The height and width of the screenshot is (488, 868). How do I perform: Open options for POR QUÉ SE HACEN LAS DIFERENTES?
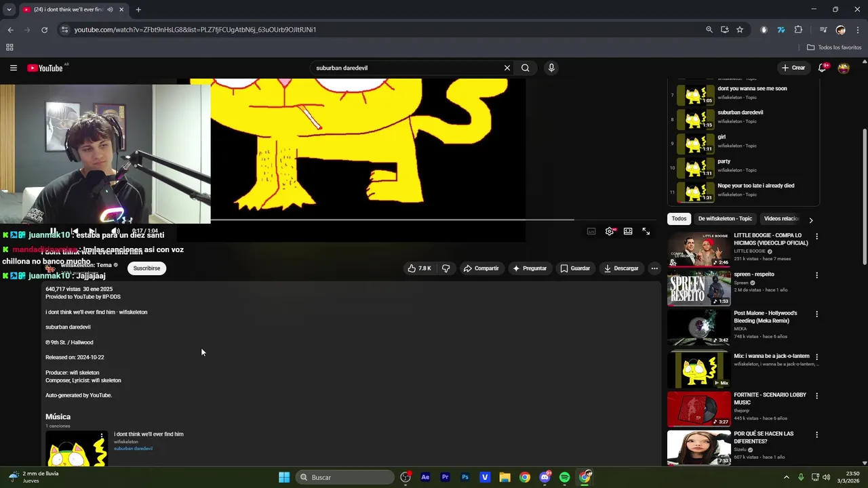coord(816,434)
